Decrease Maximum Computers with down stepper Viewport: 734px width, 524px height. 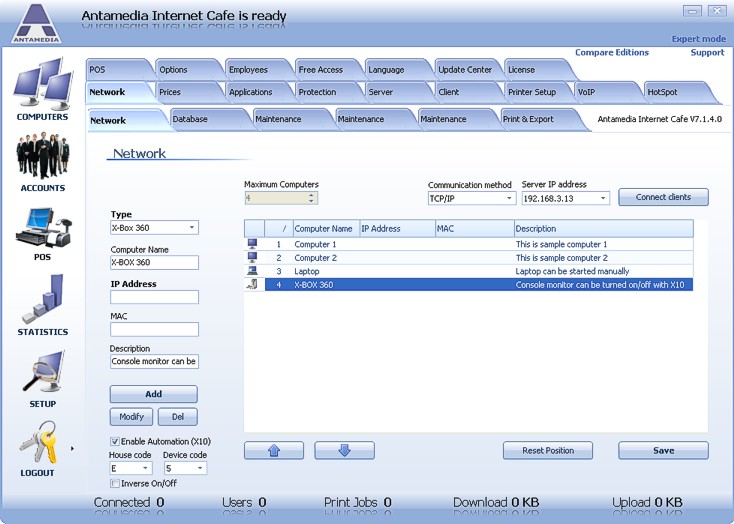tap(311, 201)
